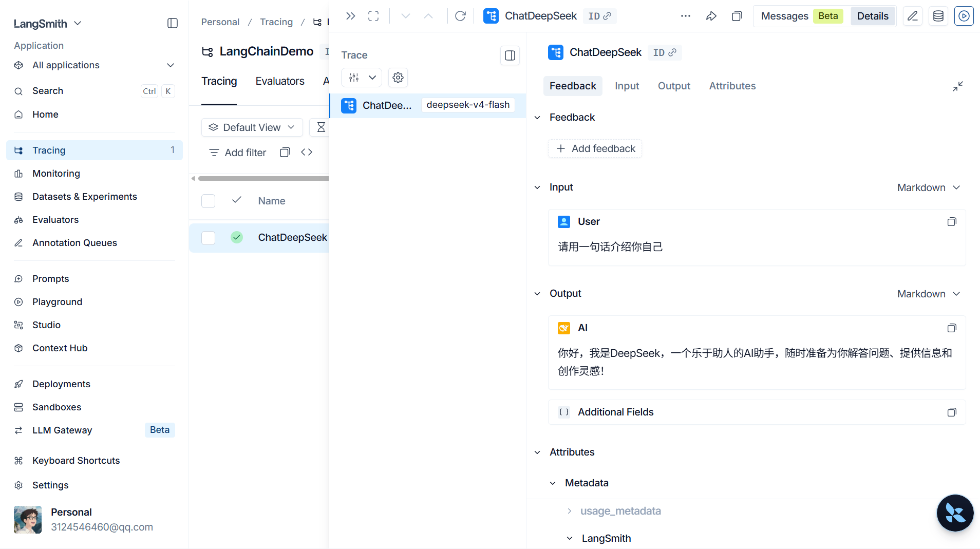Open the Playground page
The height and width of the screenshot is (549, 980).
[x=95, y=302]
